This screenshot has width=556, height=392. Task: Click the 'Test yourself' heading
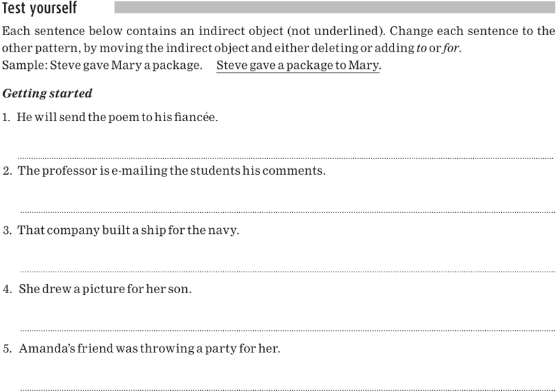(x=40, y=8)
